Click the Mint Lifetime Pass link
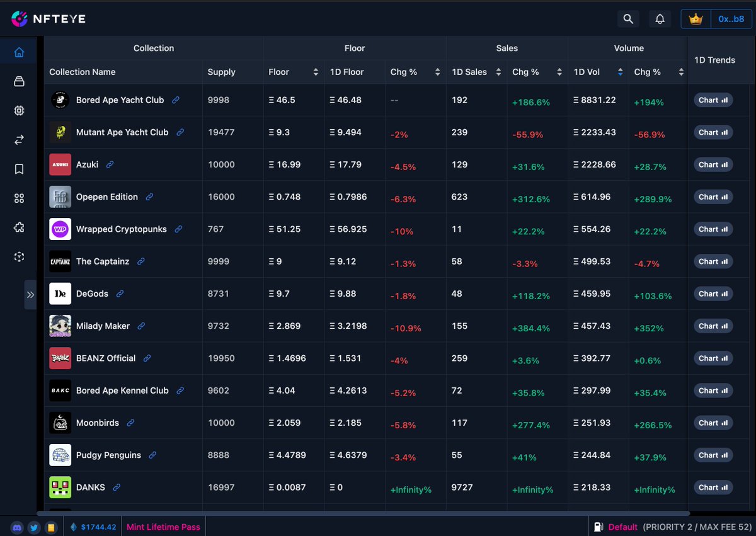756x536 pixels. coord(163,527)
